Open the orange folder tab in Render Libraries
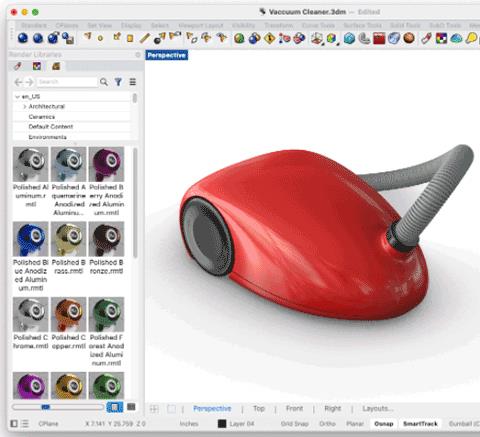This screenshot has height=437, width=480. coord(56,66)
